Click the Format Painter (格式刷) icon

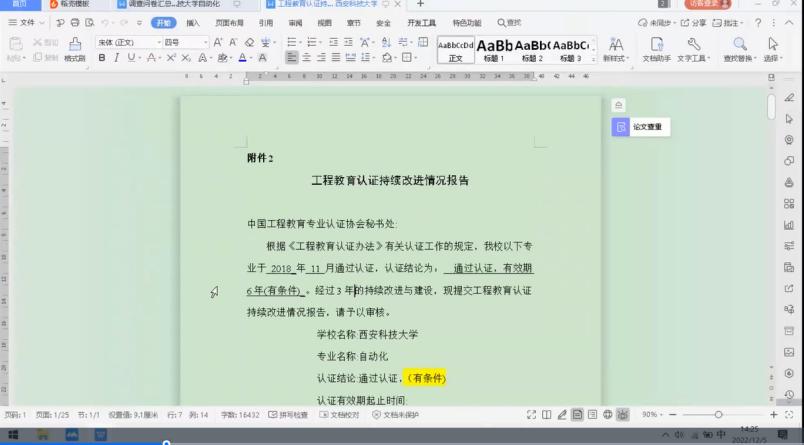tap(74, 45)
